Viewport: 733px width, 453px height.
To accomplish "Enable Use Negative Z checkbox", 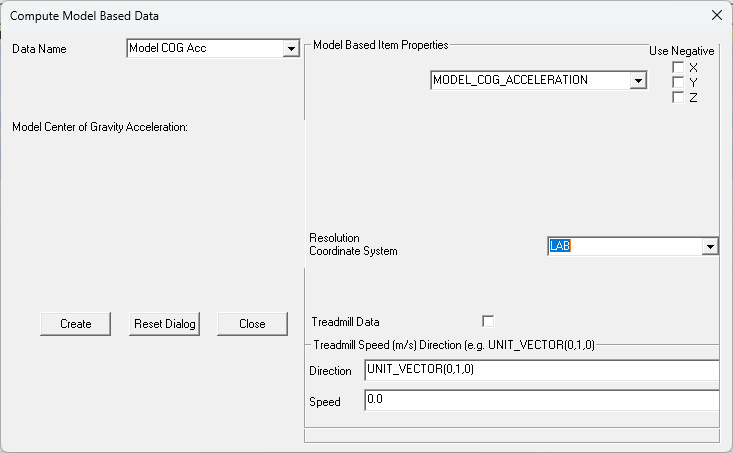I will pyautogui.click(x=678, y=97).
